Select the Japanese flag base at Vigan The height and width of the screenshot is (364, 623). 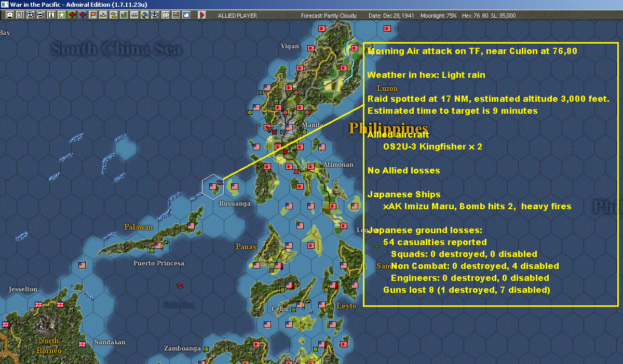[310, 47]
